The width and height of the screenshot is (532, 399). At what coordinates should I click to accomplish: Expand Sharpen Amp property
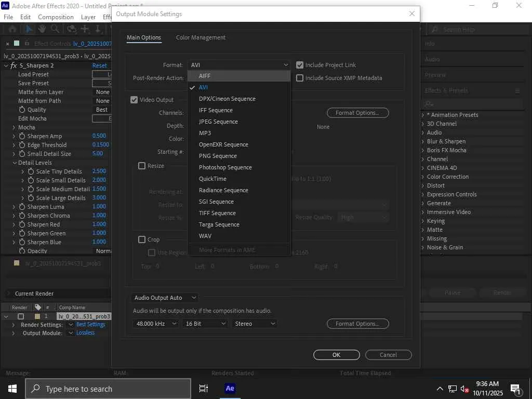(x=14, y=137)
